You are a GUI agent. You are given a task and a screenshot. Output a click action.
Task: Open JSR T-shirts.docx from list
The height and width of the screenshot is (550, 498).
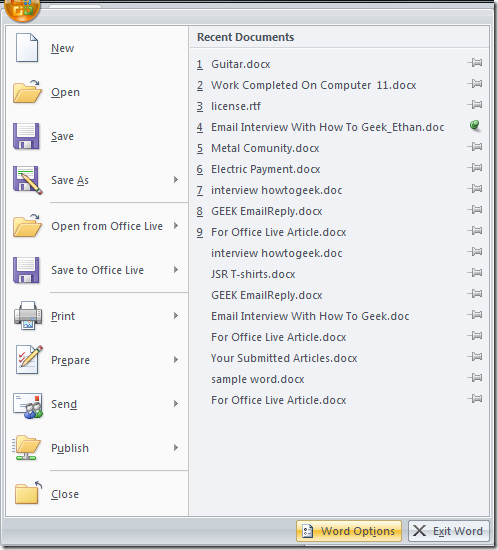click(253, 274)
